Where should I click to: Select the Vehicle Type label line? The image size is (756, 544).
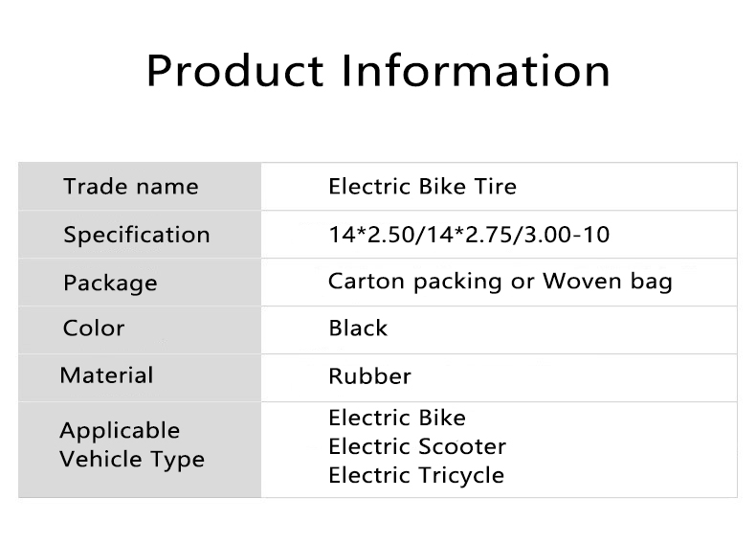132,459
